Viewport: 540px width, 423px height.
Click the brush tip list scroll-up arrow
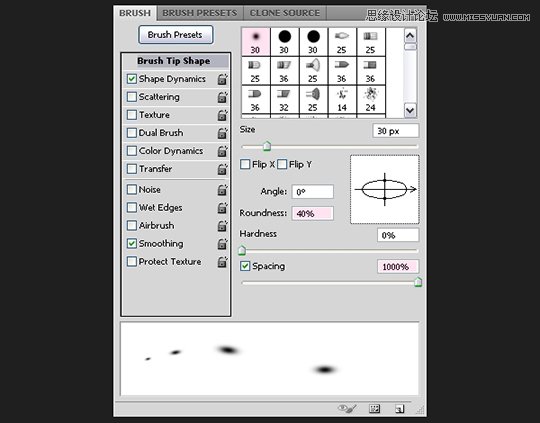[x=410, y=35]
